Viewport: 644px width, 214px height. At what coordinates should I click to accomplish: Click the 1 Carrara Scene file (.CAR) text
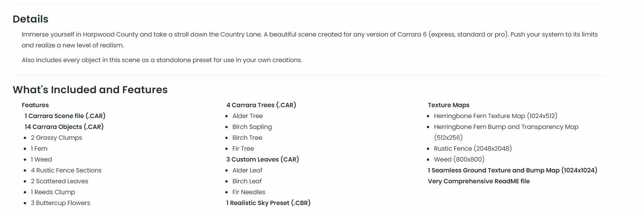click(65, 116)
